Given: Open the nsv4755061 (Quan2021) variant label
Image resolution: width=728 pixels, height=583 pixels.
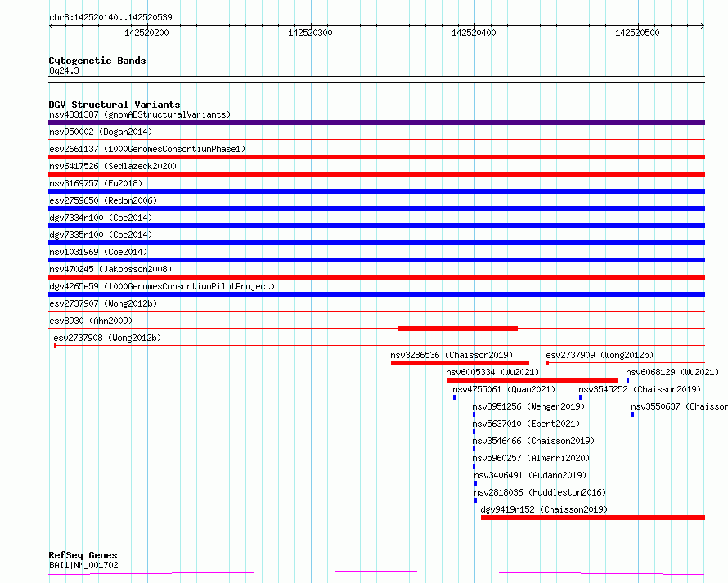Looking at the screenshot, I should point(504,389).
